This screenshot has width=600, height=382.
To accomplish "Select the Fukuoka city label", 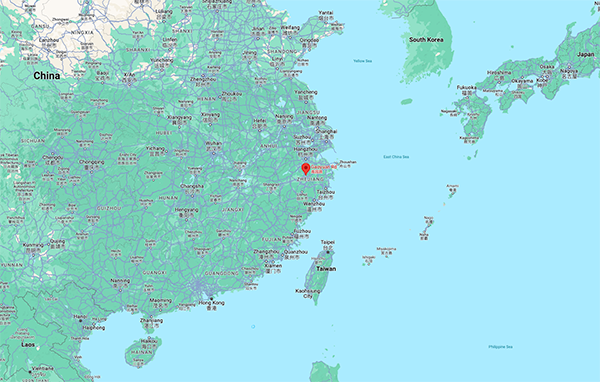I will coord(467,88).
